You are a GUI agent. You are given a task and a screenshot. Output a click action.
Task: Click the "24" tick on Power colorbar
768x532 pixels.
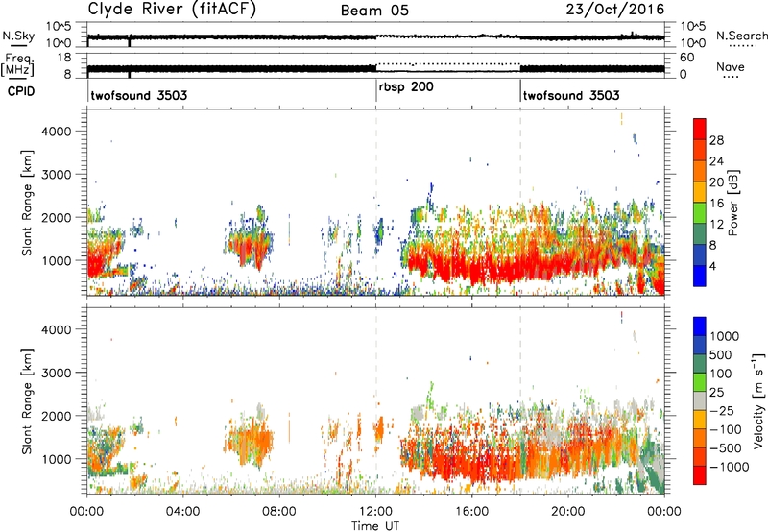click(x=716, y=161)
